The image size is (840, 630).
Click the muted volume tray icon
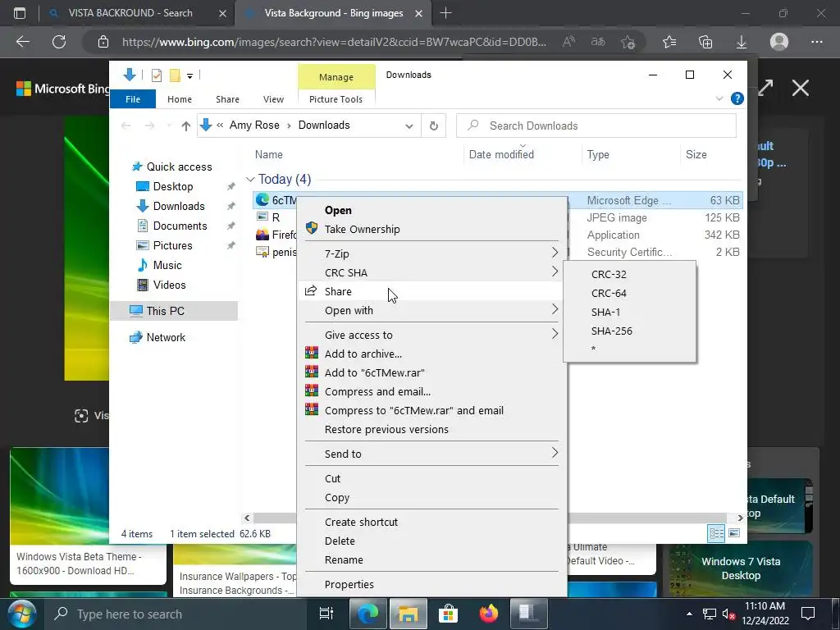click(728, 614)
